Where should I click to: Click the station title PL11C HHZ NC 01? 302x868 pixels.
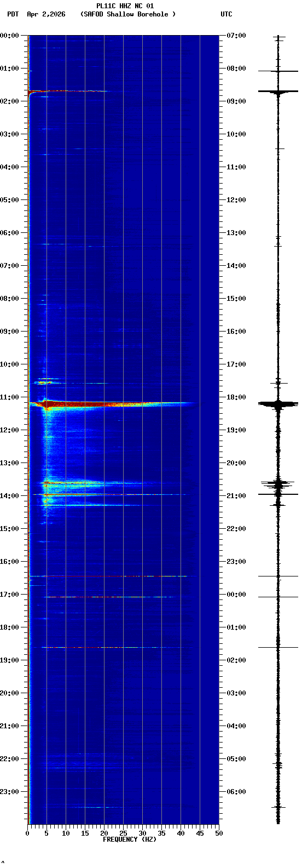(125, 6)
